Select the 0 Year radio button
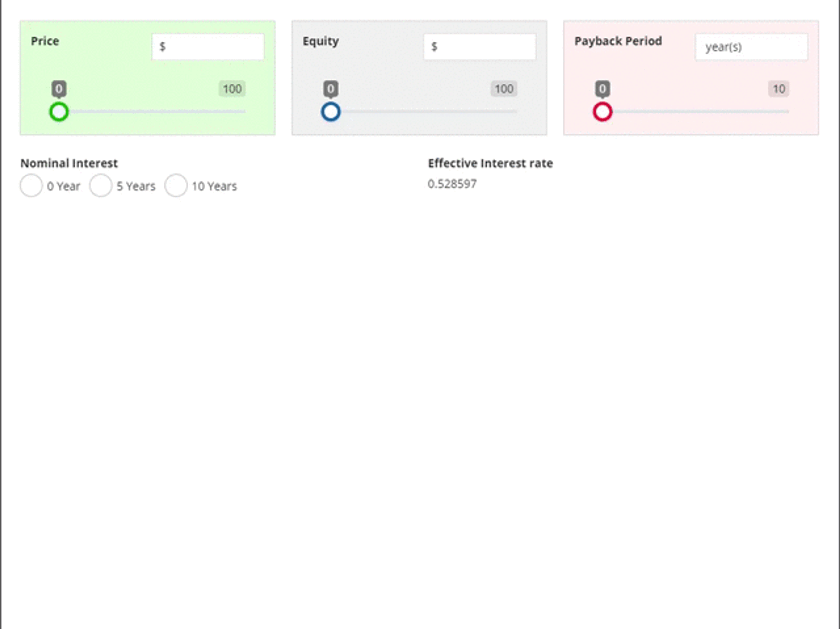The height and width of the screenshot is (629, 840). tap(31, 185)
